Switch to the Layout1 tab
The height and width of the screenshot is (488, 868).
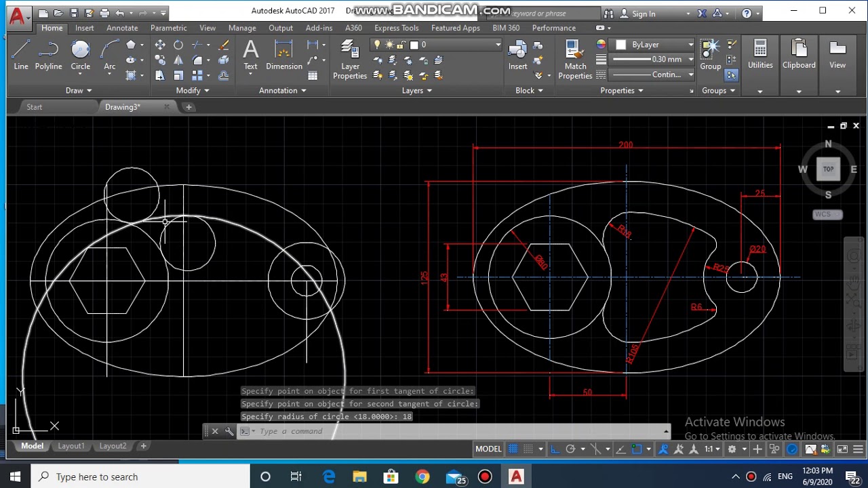tap(71, 446)
